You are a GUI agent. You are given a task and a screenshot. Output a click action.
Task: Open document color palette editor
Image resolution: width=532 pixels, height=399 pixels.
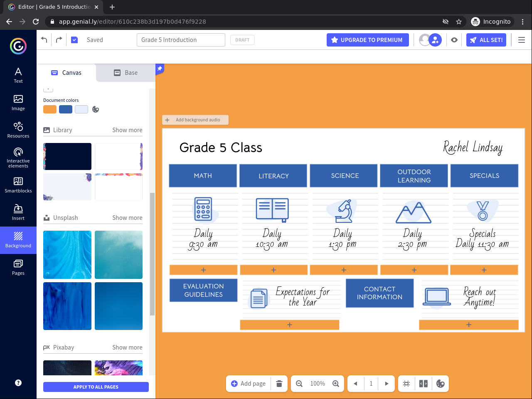click(96, 109)
